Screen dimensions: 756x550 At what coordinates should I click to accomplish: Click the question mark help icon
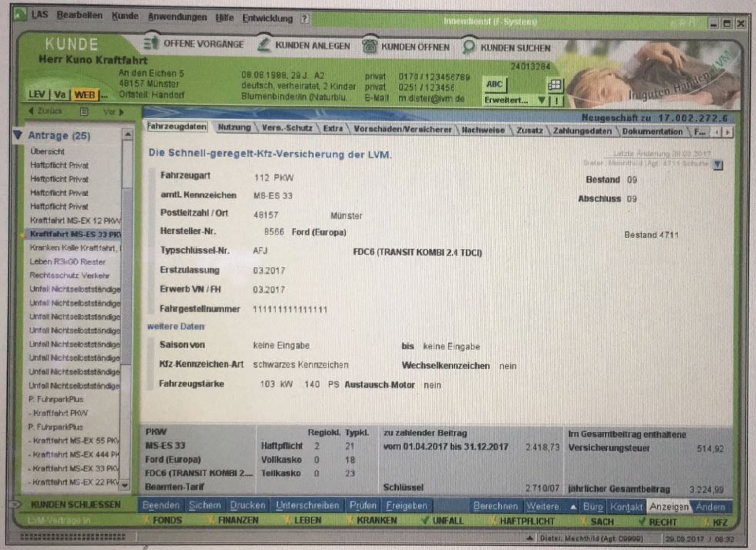[304, 19]
